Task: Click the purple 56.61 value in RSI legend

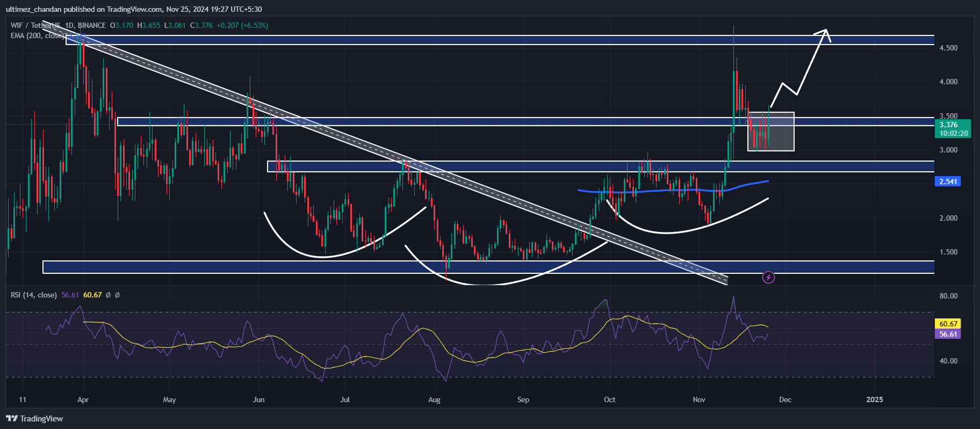Action: click(70, 295)
